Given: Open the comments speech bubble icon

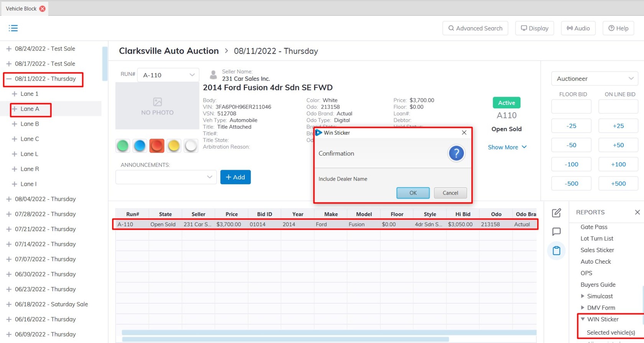Looking at the screenshot, I should 556,232.
